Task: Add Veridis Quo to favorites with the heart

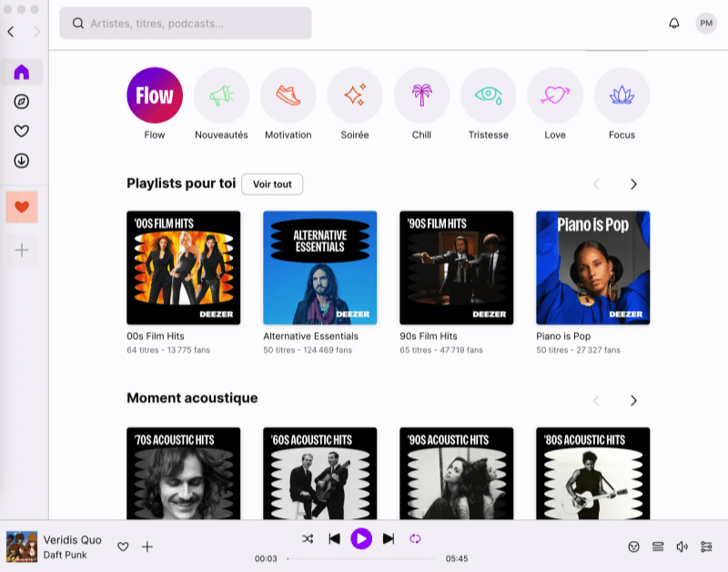Action: (x=122, y=547)
